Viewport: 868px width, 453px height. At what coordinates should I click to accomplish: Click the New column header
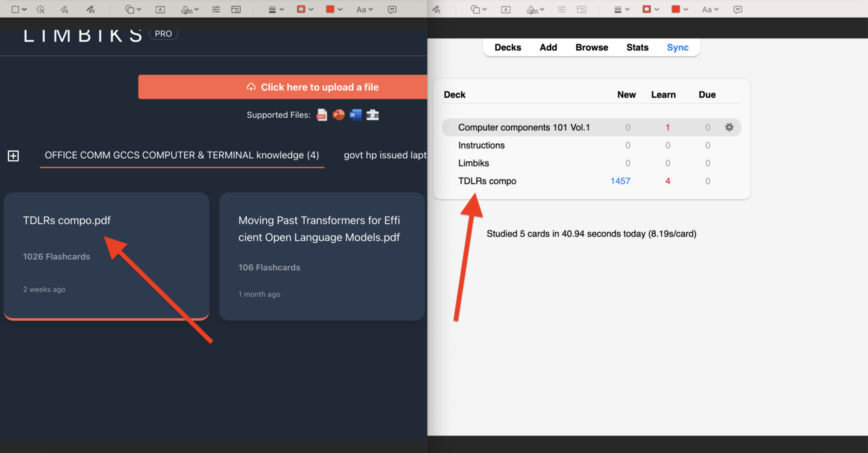[x=627, y=94]
